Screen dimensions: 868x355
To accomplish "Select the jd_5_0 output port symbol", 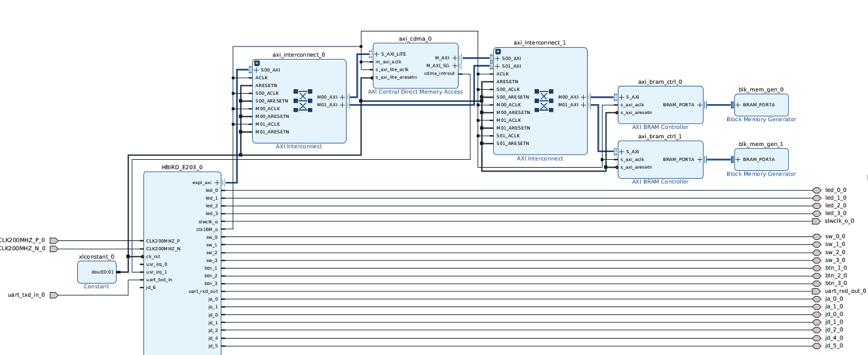I will pyautogui.click(x=816, y=346).
